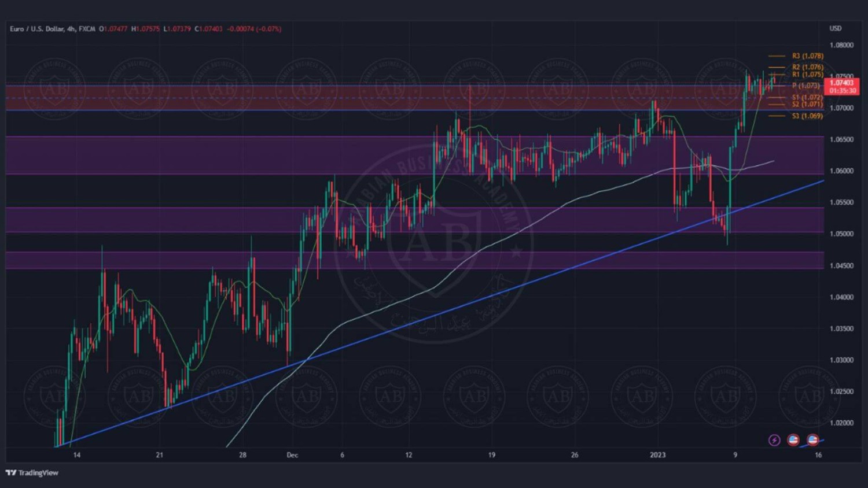Open the USD currency selector on price axis
868x488 pixels.
(836, 28)
